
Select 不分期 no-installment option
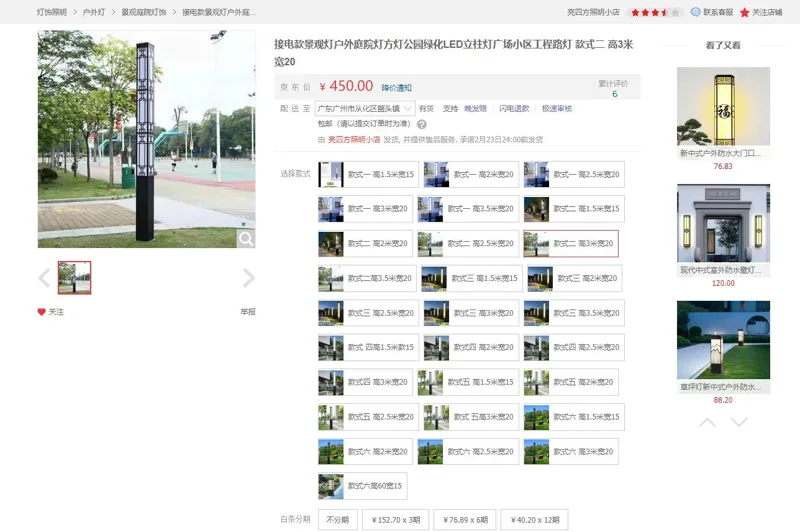point(338,520)
